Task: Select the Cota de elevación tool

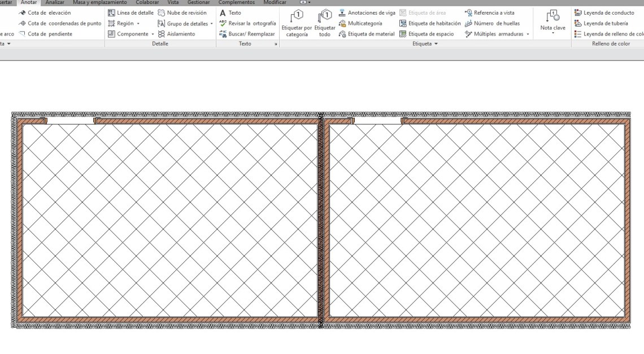Action: coord(49,12)
